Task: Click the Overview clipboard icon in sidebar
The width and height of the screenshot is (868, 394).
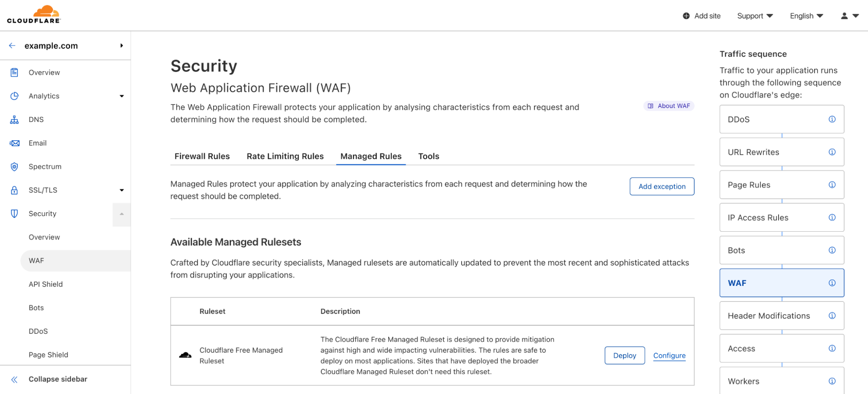Action: tap(14, 72)
